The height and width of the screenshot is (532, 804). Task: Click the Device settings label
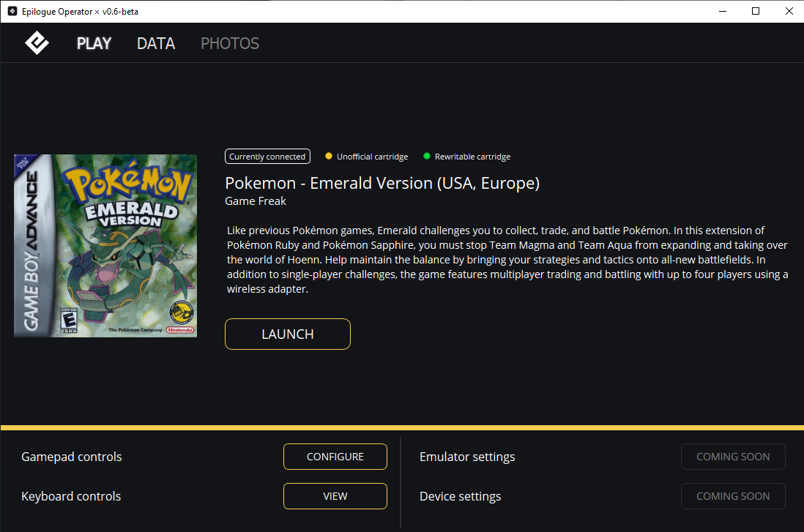click(x=460, y=496)
